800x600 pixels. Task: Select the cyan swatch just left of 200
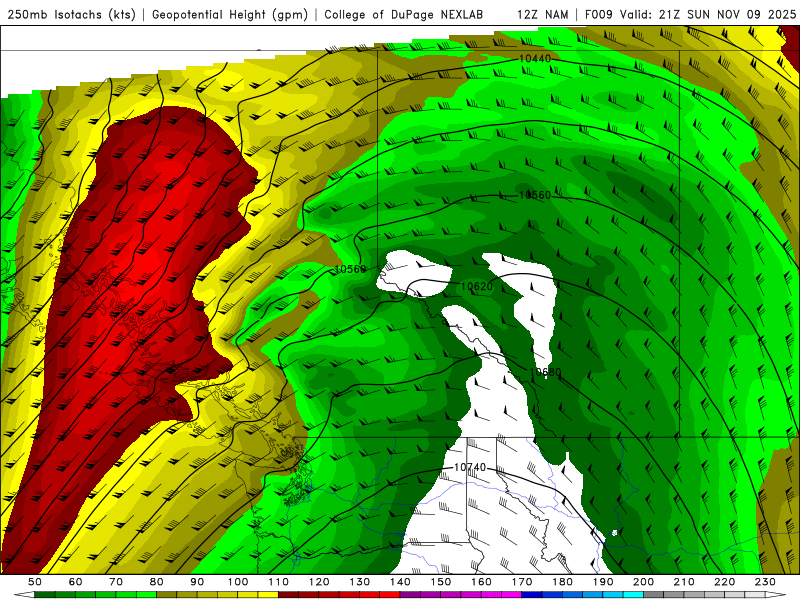633,595
